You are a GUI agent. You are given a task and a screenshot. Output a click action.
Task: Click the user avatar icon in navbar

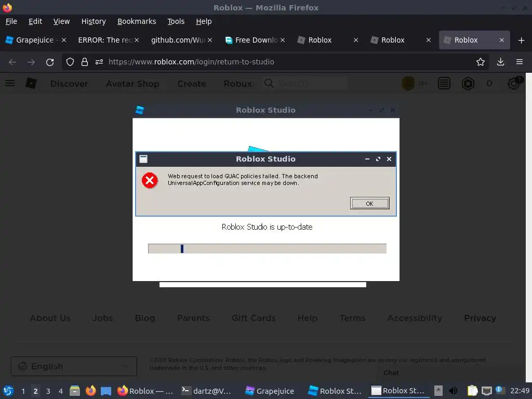[x=408, y=84]
